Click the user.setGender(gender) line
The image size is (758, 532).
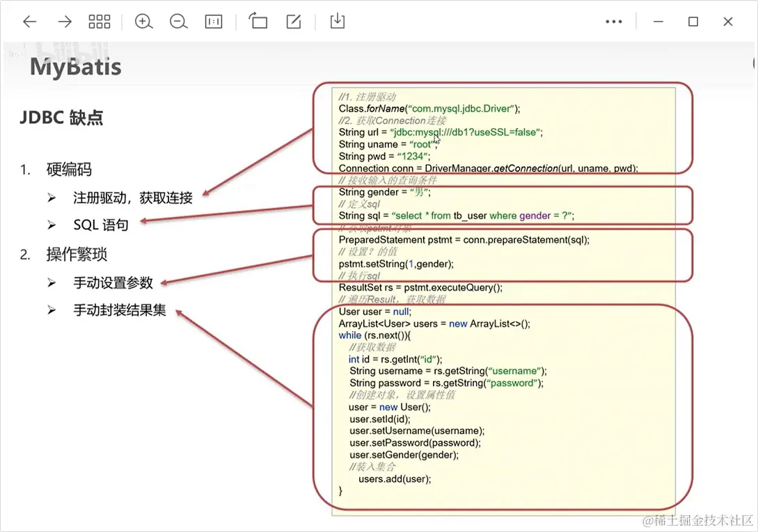(x=404, y=456)
